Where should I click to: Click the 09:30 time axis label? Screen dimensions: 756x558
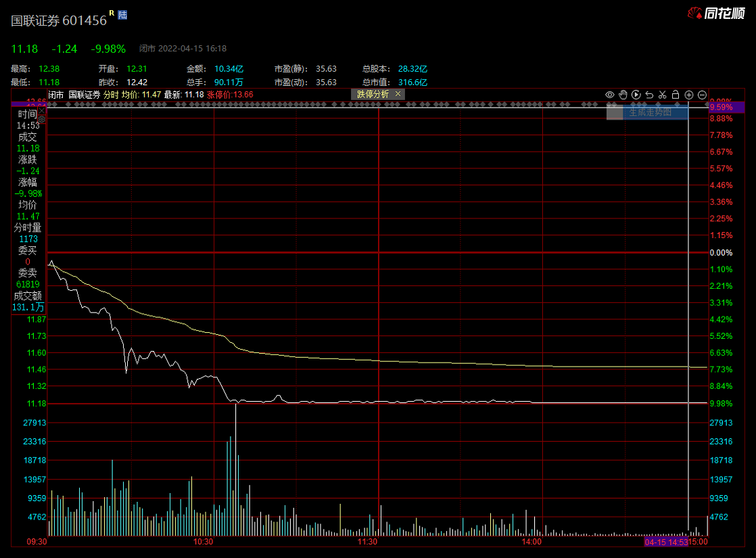37,542
